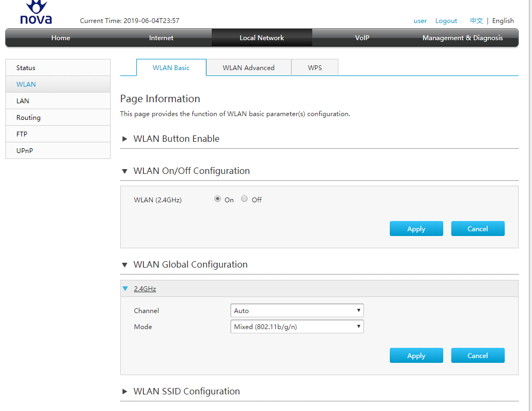Click the Mode label
The height and width of the screenshot is (411, 532).
143,327
